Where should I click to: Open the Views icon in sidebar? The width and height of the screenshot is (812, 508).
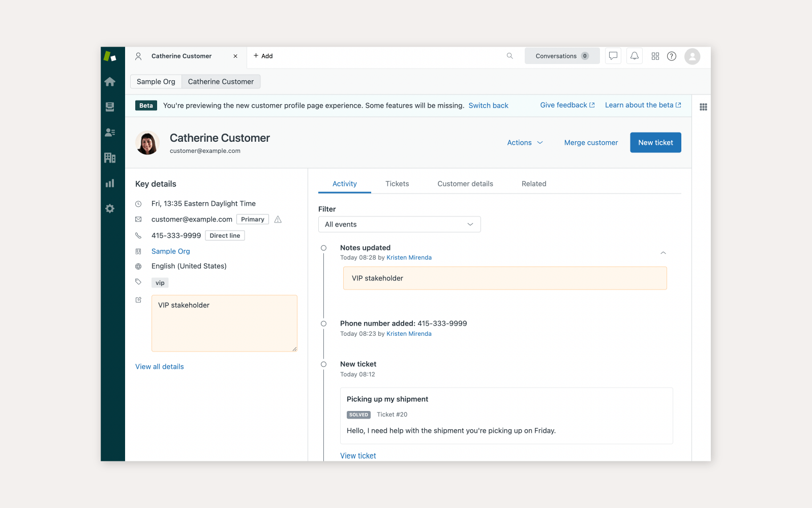pos(110,107)
